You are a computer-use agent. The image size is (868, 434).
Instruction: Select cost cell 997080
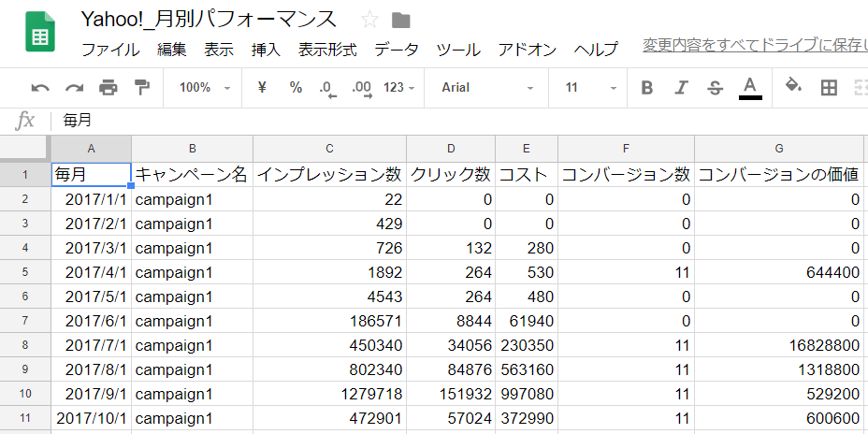527,394
